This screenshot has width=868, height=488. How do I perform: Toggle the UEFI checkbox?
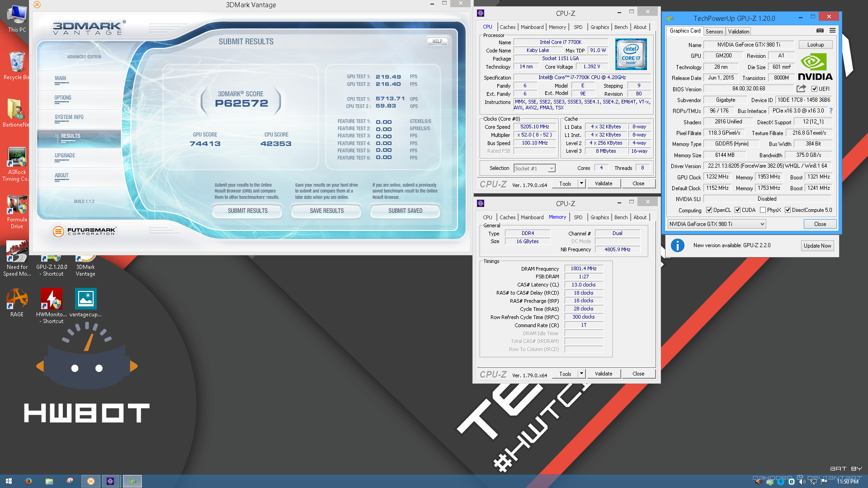(814, 89)
